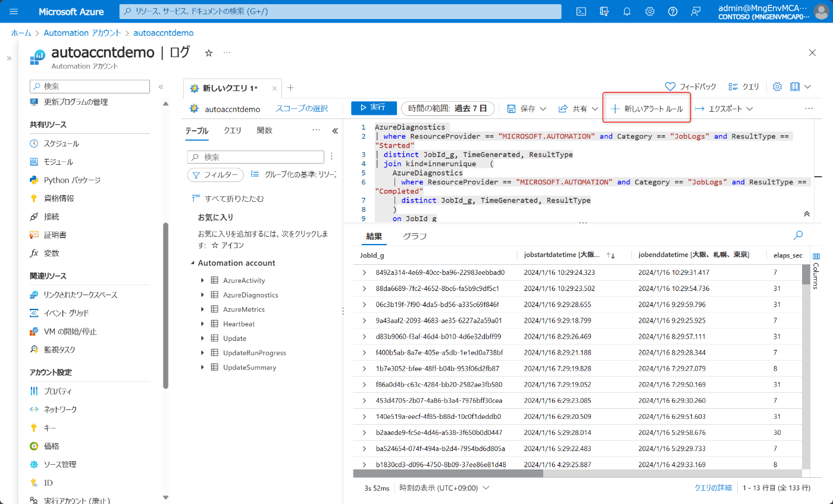Image resolution: width=833 pixels, height=504 pixels.
Task: Open the クエリ explorer button
Action: point(744,87)
